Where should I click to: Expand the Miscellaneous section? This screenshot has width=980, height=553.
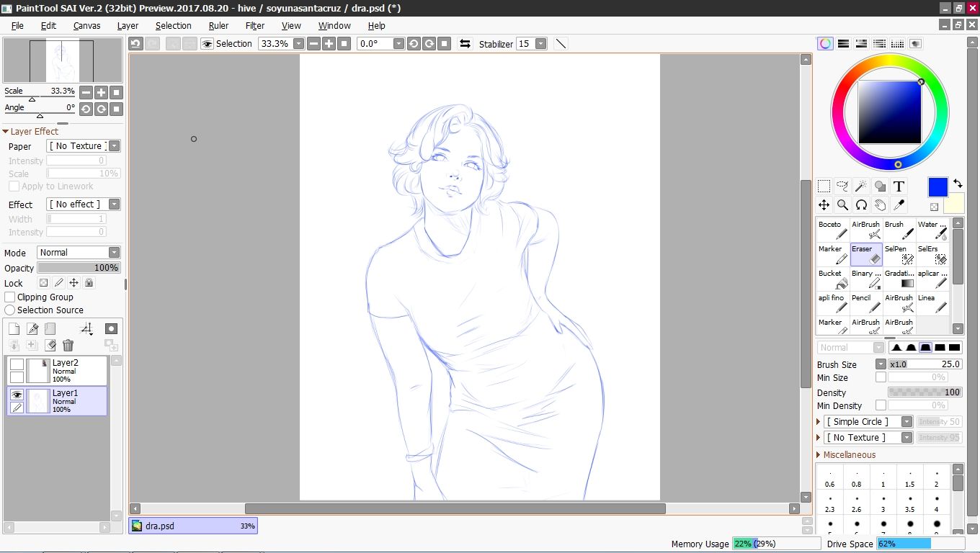point(819,455)
